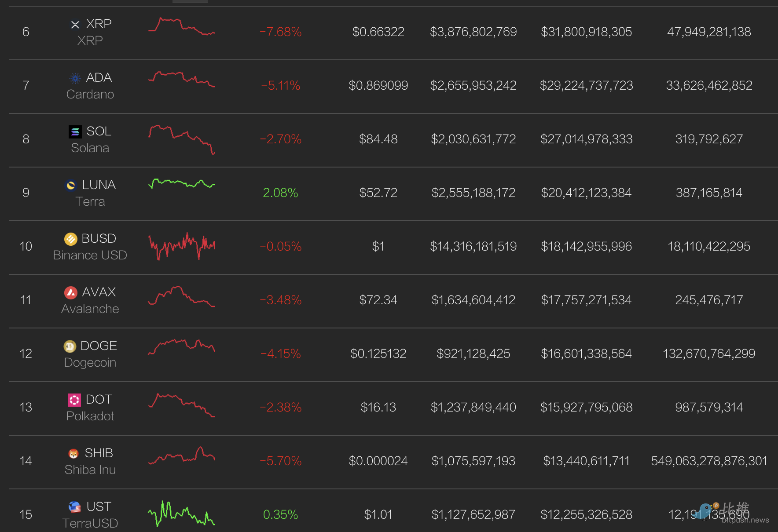Screen dimensions: 778x532
Task: Click the Binance USD BUSD logo icon
Action: tap(71, 239)
